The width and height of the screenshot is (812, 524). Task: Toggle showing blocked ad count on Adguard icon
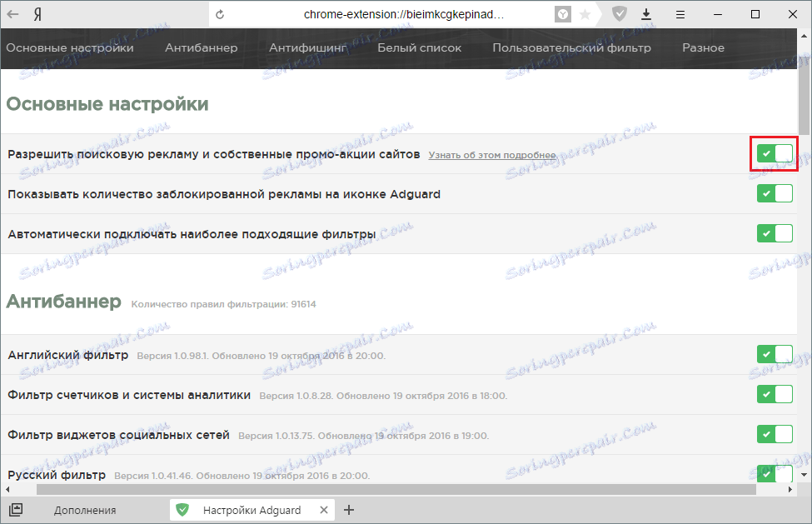[x=775, y=193]
